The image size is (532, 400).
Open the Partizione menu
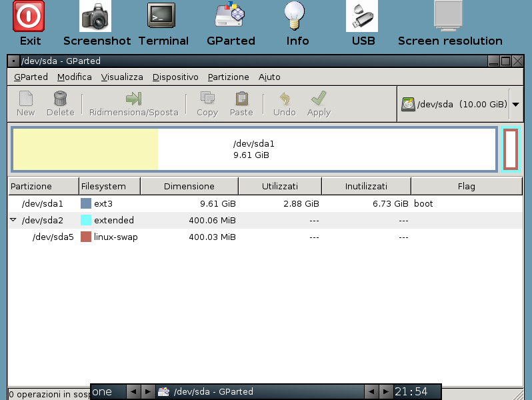click(229, 77)
